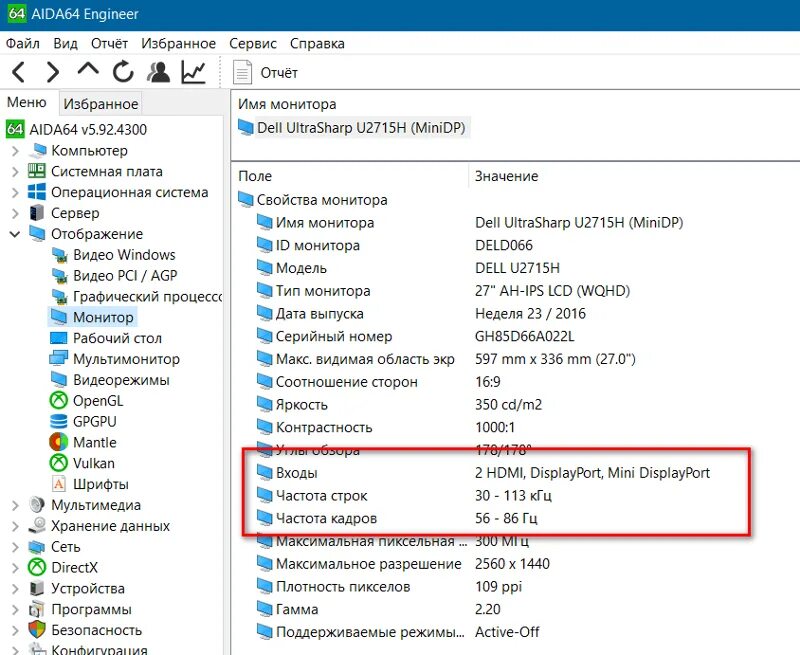Click the Отчёт report document icon
Viewport: 800px width, 655px height.
click(x=243, y=72)
